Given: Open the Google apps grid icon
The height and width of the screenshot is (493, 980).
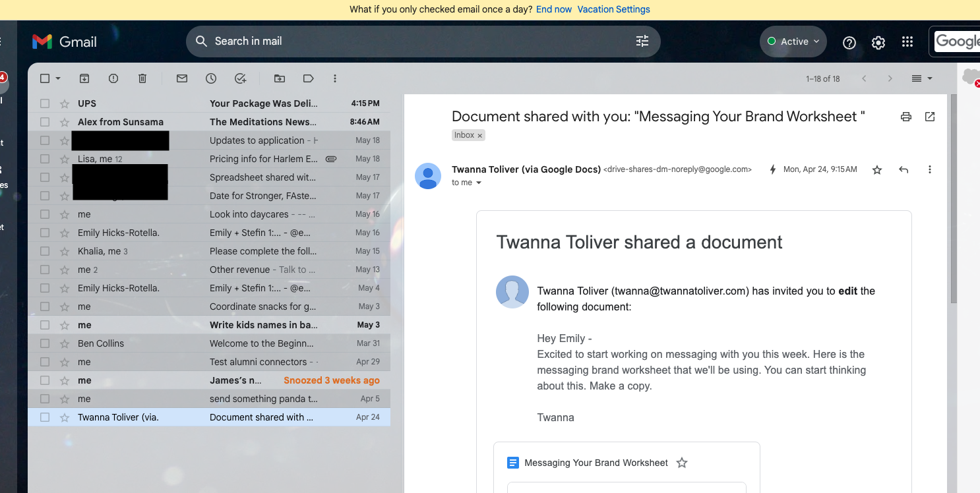Looking at the screenshot, I should click(907, 42).
